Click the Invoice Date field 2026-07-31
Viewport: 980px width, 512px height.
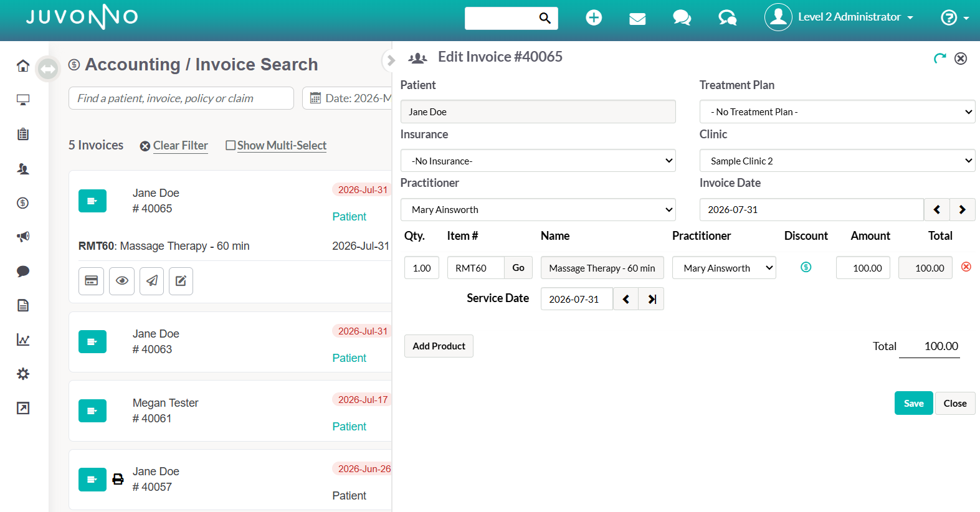[811, 210]
